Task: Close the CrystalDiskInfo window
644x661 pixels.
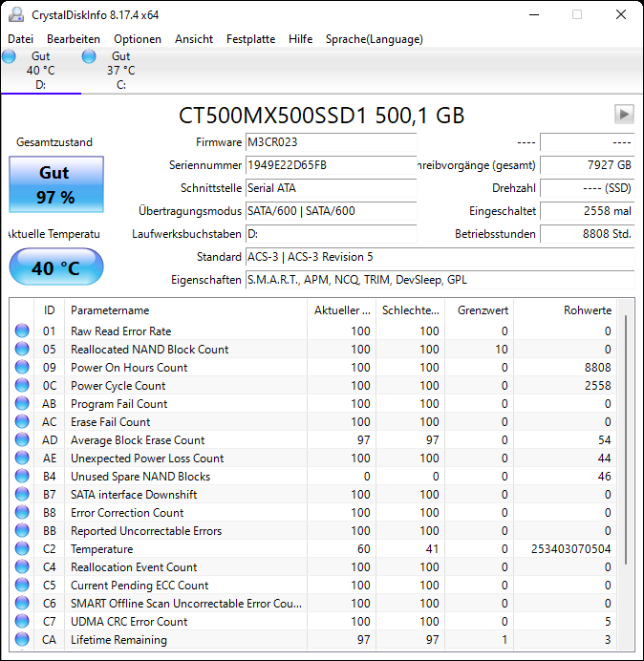Action: 621,14
